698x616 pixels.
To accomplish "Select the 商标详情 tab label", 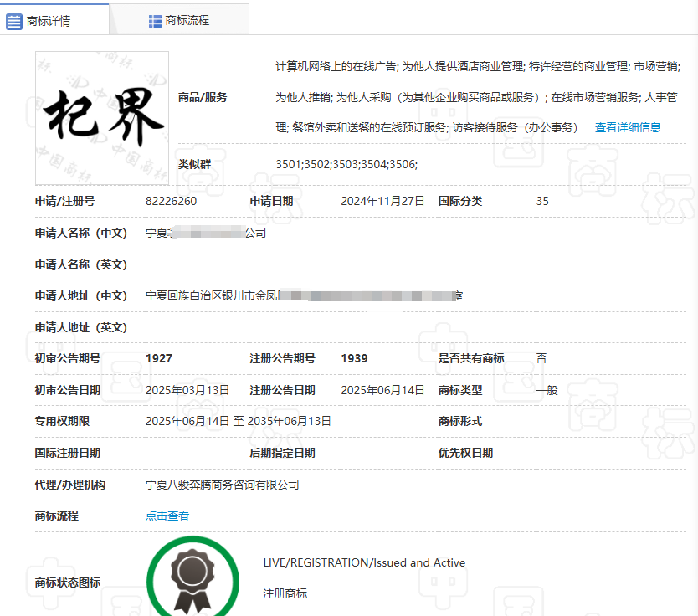I will 49,21.
